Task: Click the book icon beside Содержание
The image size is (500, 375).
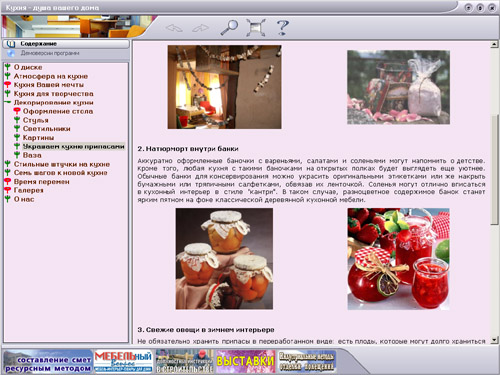Action: point(11,44)
